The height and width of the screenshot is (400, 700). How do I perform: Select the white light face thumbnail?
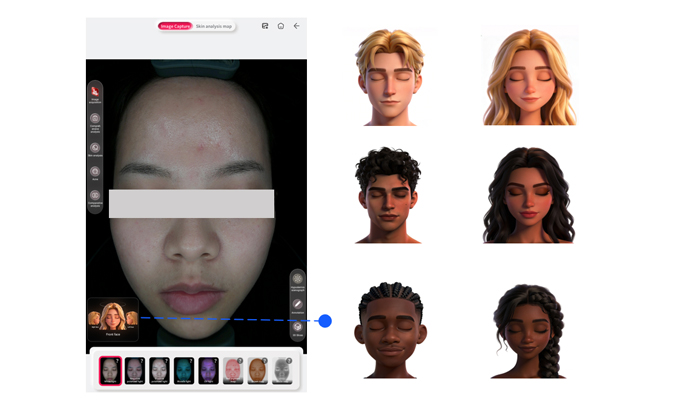coord(110,370)
